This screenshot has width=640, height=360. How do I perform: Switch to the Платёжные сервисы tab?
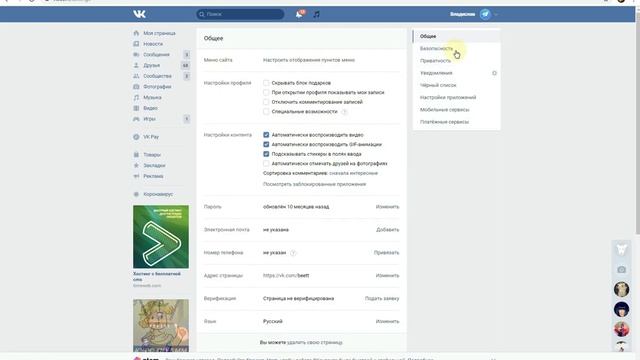(456, 122)
